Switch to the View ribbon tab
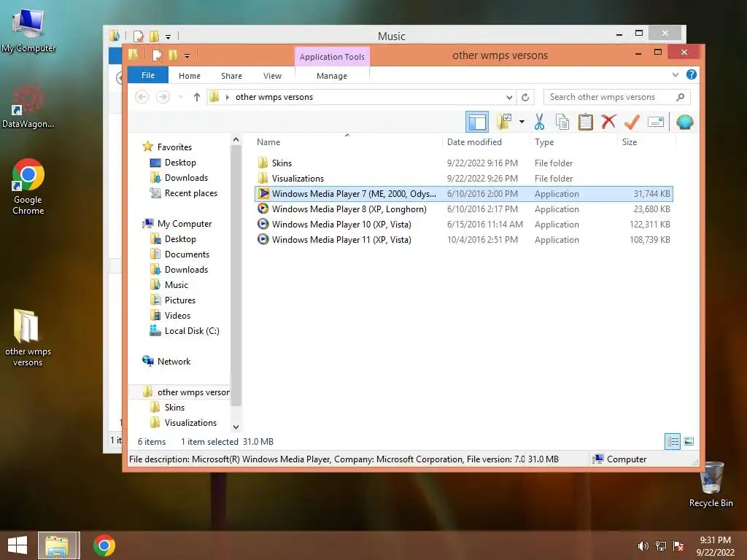747x560 pixels. [273, 76]
